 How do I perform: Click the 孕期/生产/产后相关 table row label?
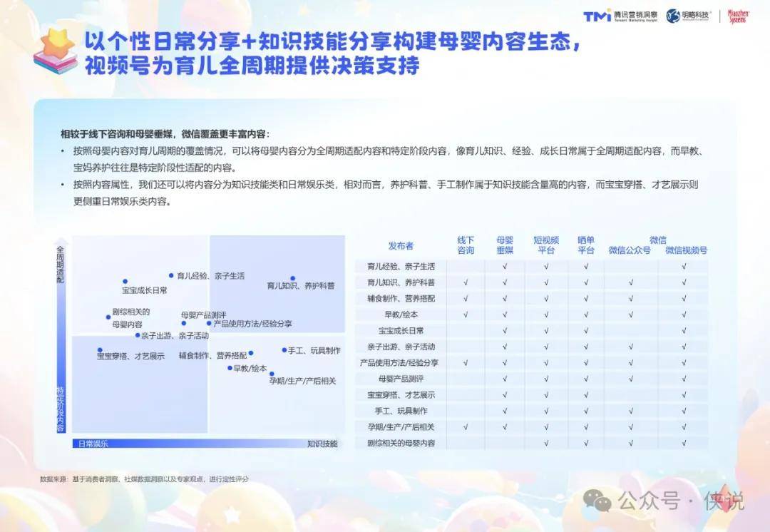point(401,427)
